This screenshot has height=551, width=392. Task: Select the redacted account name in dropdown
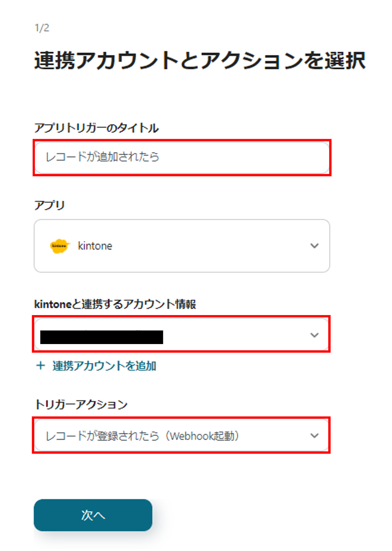tap(102, 337)
